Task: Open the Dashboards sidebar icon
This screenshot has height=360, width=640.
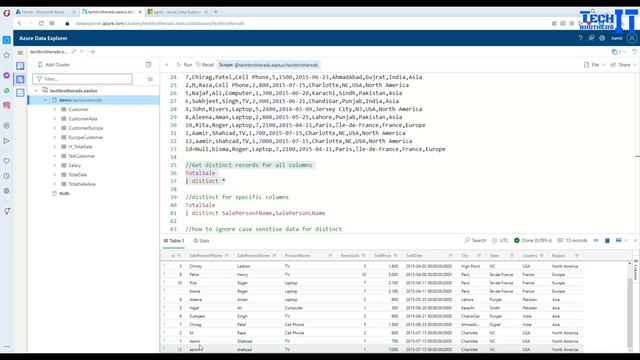Action: click(20, 93)
